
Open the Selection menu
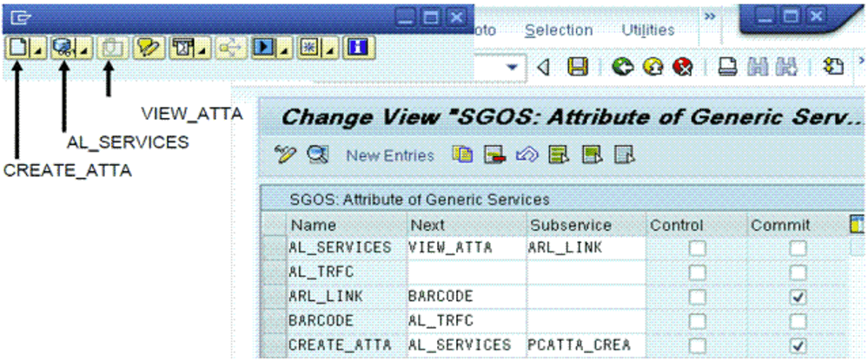[559, 30]
